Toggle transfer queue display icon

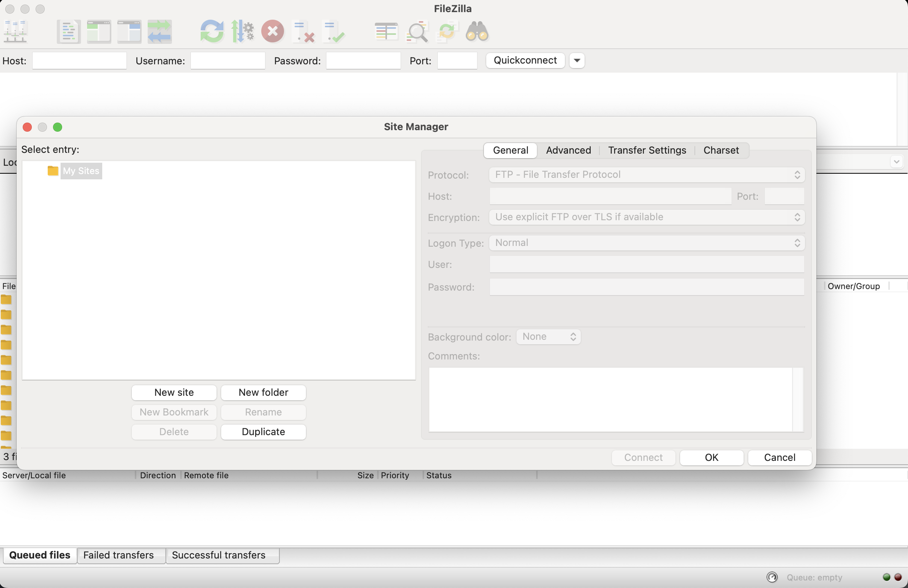tap(159, 31)
